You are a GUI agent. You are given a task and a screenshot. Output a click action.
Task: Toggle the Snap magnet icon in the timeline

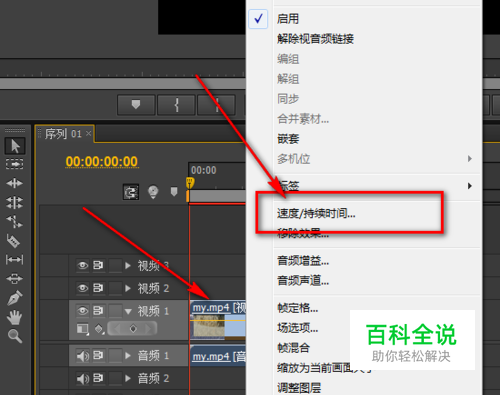(131, 192)
